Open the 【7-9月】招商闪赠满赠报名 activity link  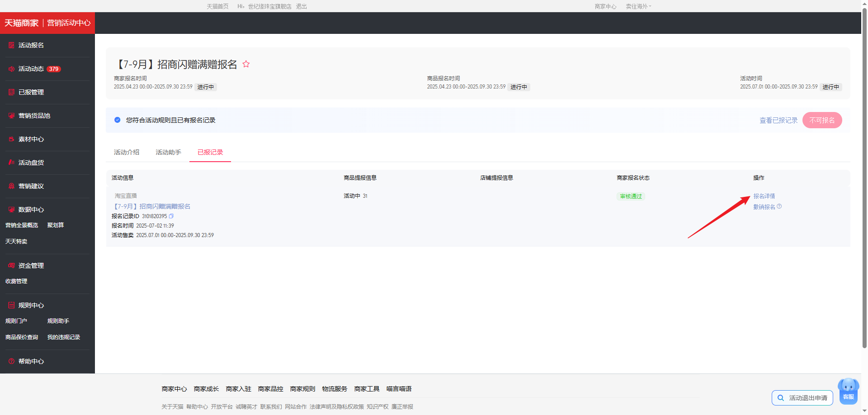pyautogui.click(x=152, y=206)
